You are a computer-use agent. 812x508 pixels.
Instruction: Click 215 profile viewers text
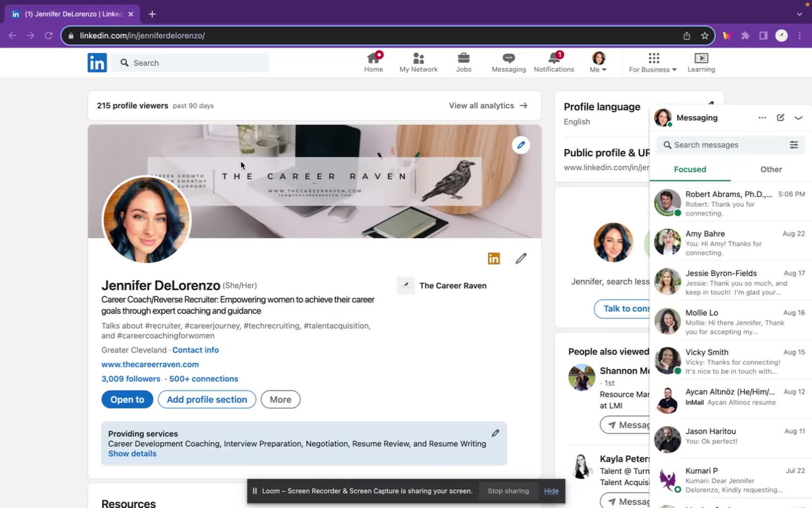[x=133, y=105]
